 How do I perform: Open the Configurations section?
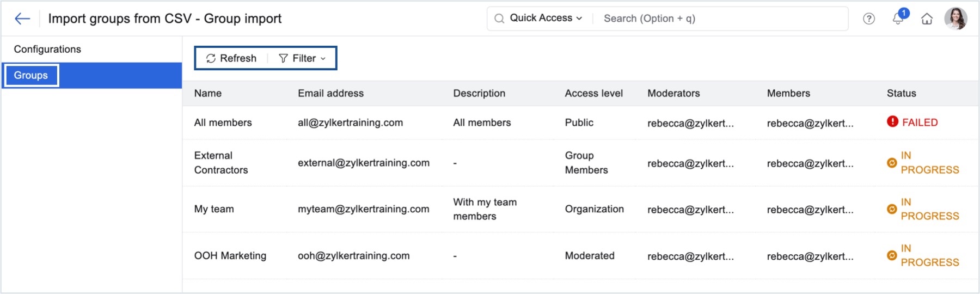[47, 49]
